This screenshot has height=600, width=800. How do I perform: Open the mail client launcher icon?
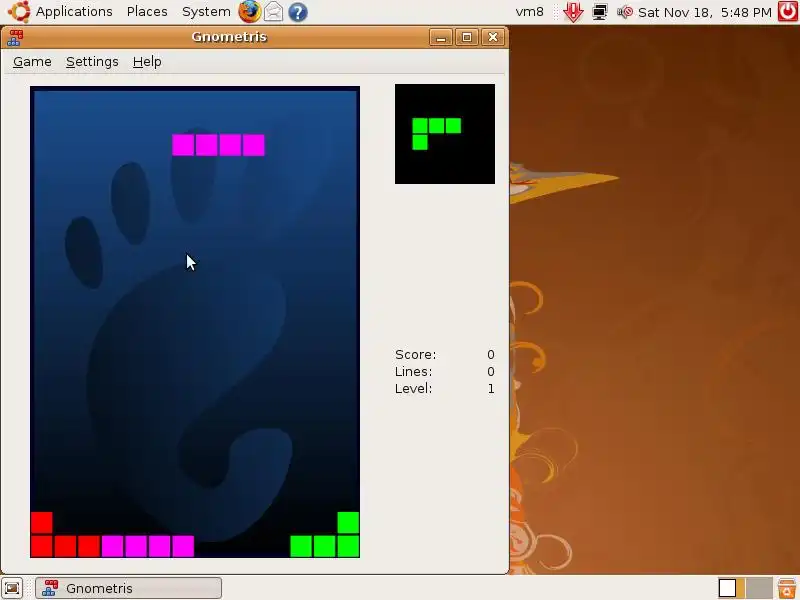point(273,12)
